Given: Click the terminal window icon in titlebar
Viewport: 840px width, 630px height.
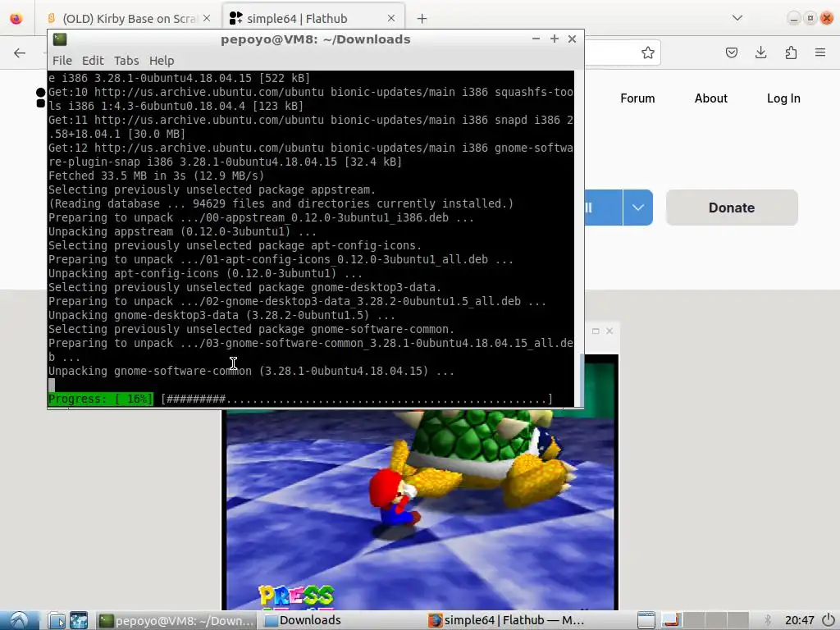Looking at the screenshot, I should point(59,39).
